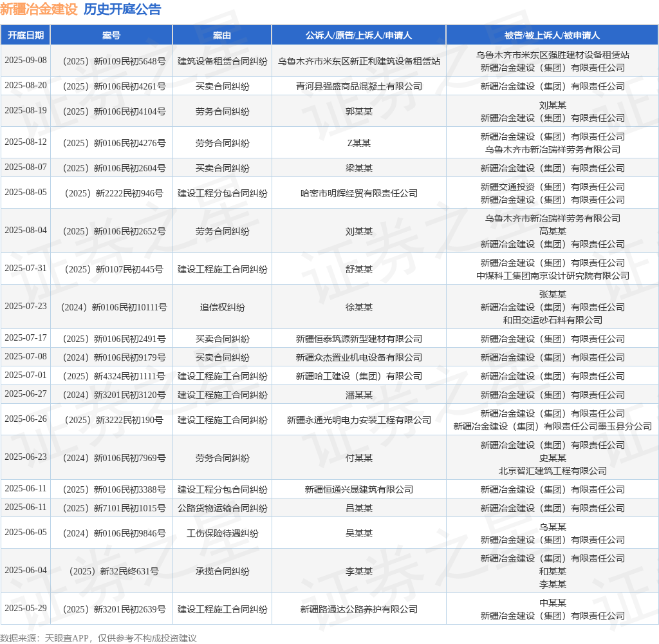
Task: Click case number (2025)新0106民初4261号
Action: [114, 86]
